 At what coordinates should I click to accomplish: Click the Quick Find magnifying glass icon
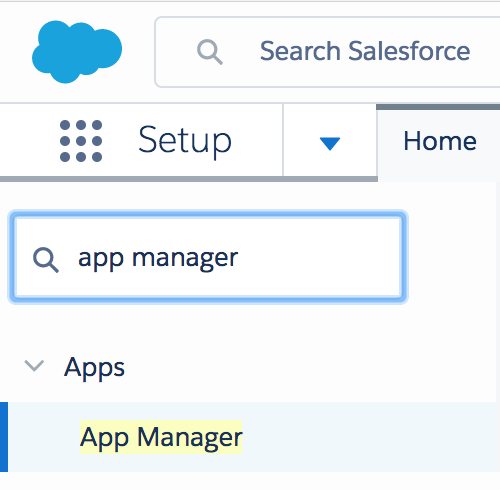pyautogui.click(x=46, y=260)
